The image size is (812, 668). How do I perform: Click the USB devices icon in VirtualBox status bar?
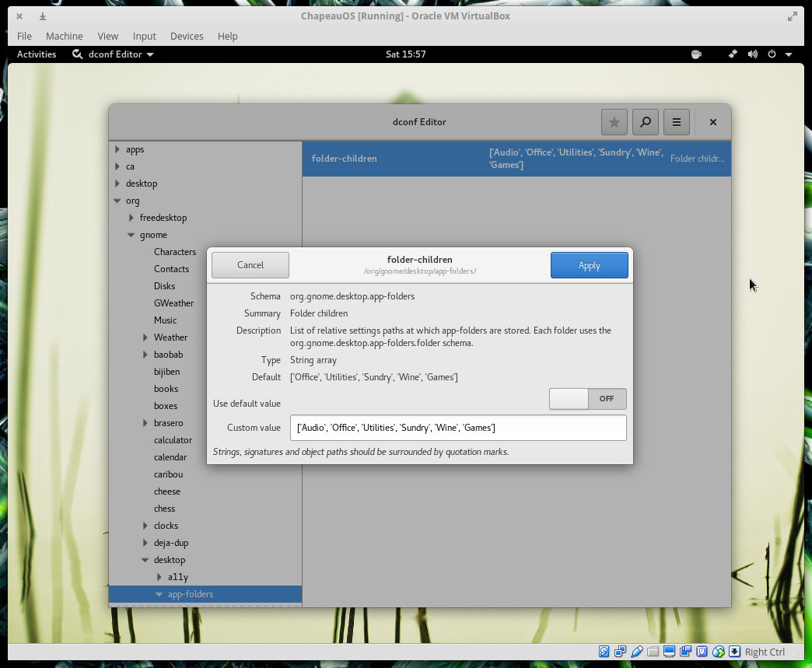click(x=637, y=652)
